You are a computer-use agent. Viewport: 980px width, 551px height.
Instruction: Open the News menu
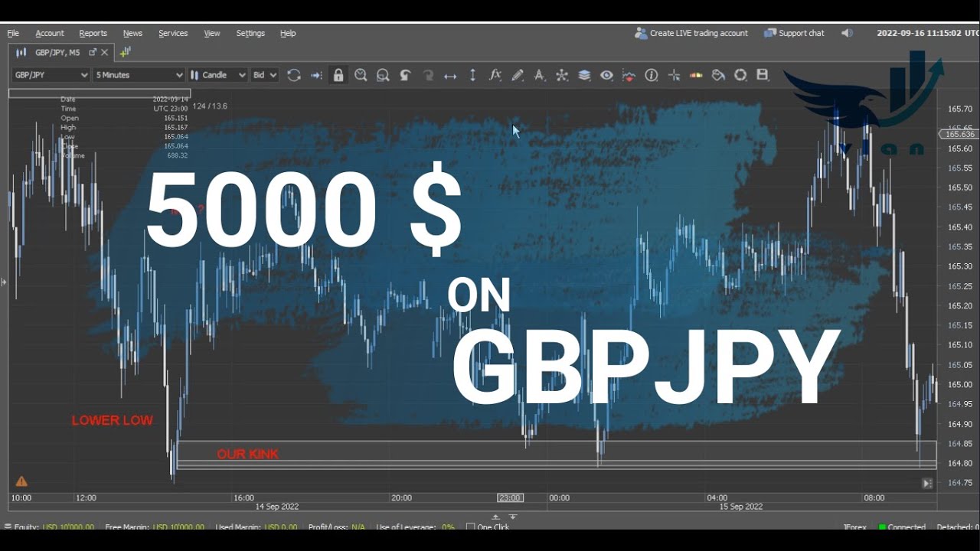tap(132, 33)
